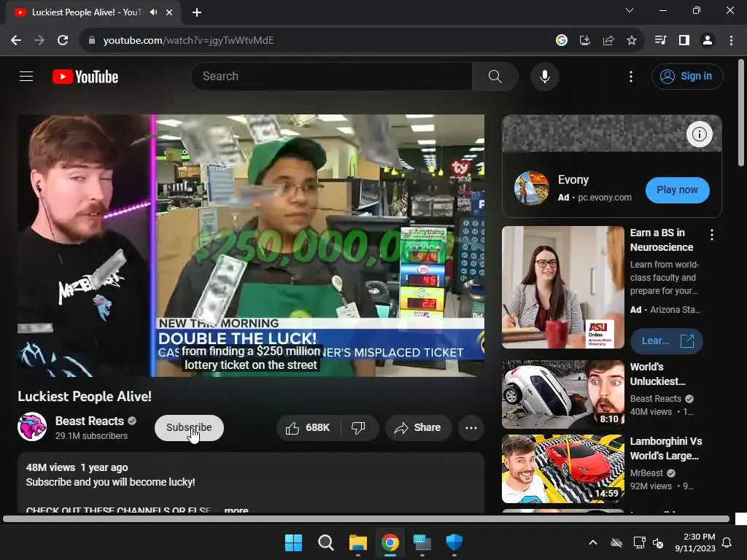Click the Sign in button

point(687,76)
